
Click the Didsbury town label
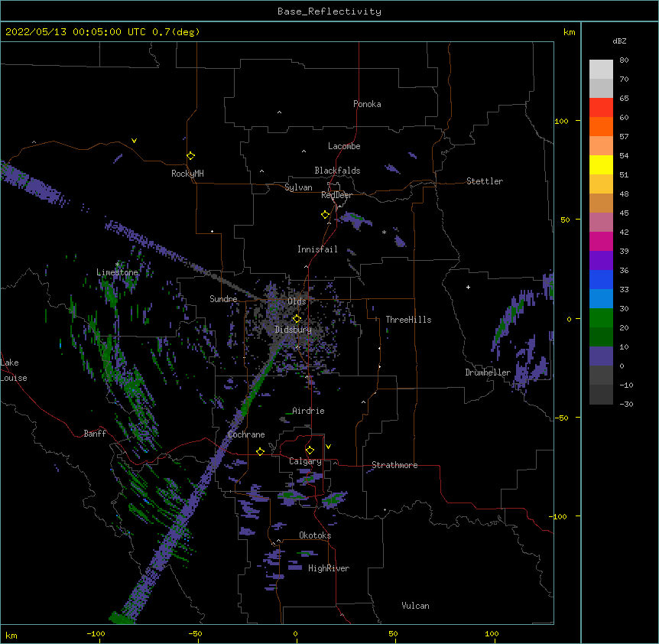(293, 330)
